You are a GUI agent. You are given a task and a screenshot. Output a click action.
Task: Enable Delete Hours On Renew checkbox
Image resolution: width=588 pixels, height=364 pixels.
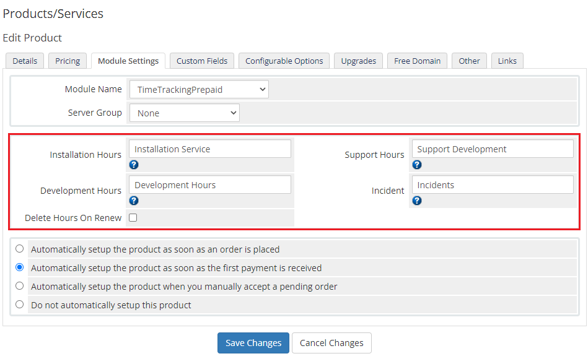[133, 217]
